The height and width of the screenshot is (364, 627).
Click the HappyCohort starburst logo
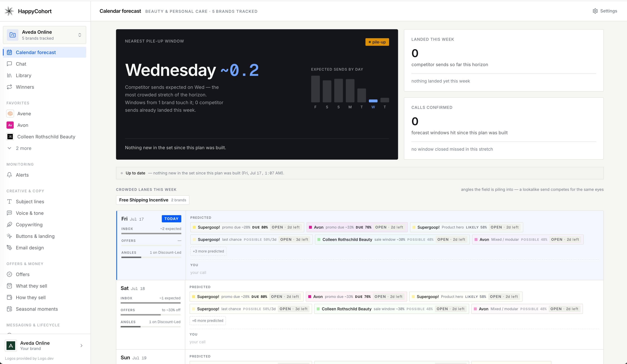[x=9, y=11]
